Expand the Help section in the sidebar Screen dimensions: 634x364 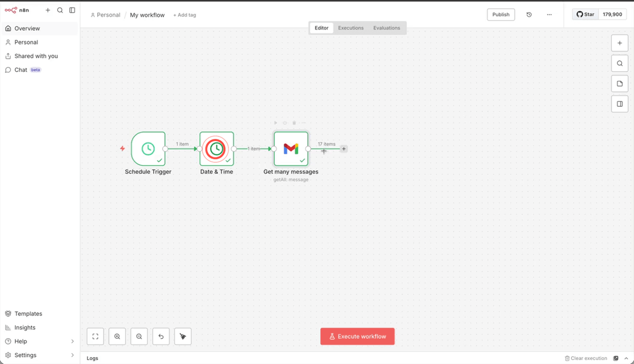[x=40, y=341]
